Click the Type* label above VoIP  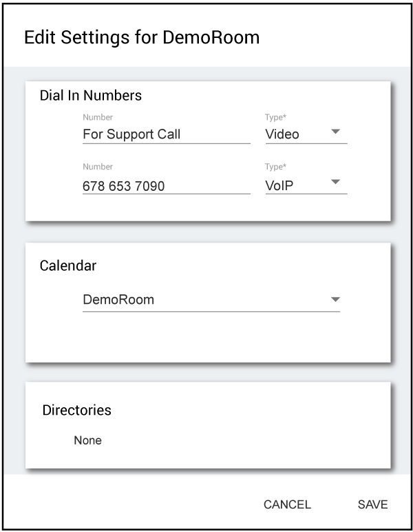pyautogui.click(x=275, y=167)
